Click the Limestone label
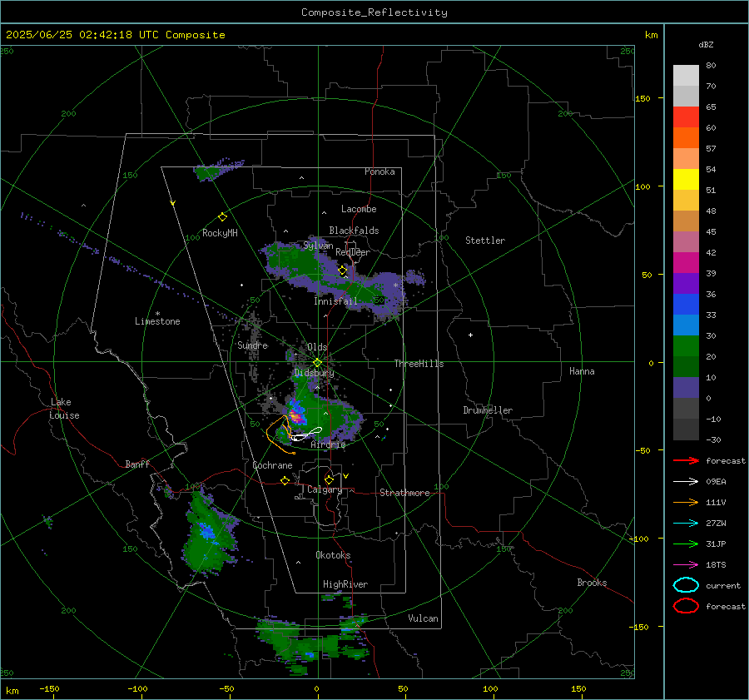749x700 pixels. [157, 321]
